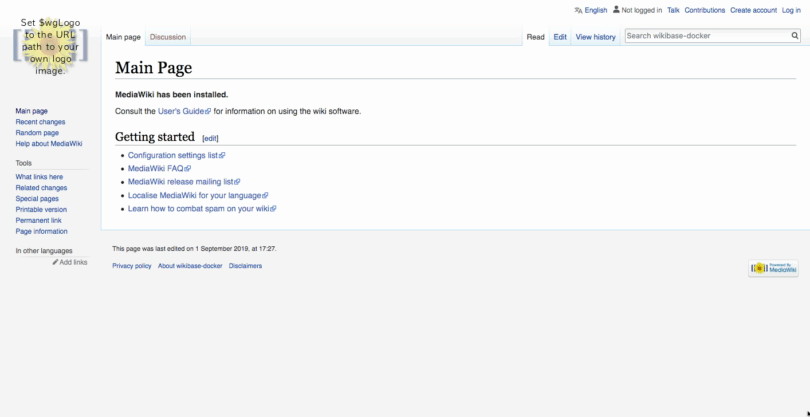Open the Main page tab
Viewport: 810px width, 417px height.
tap(123, 37)
